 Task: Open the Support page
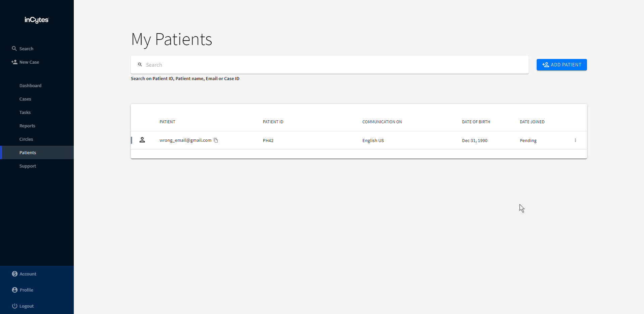pyautogui.click(x=28, y=166)
